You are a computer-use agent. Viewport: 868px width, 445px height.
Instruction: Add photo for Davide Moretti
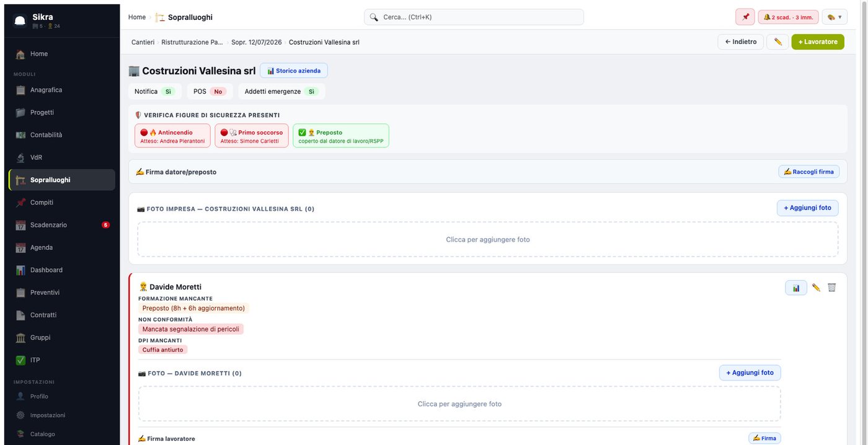point(750,372)
